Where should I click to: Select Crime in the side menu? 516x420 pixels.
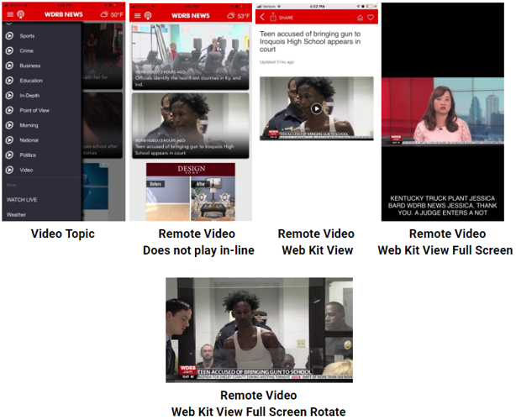(26, 50)
